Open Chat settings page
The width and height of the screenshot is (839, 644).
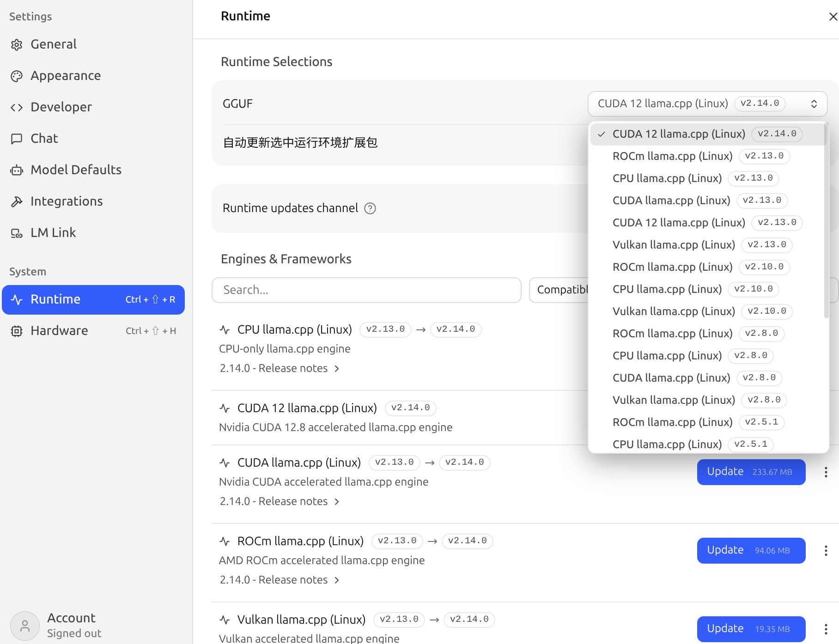coord(93,139)
